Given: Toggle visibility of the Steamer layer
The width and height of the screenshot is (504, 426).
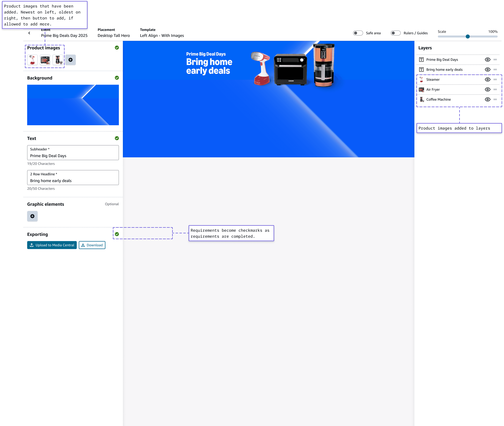Looking at the screenshot, I should pyautogui.click(x=488, y=79).
